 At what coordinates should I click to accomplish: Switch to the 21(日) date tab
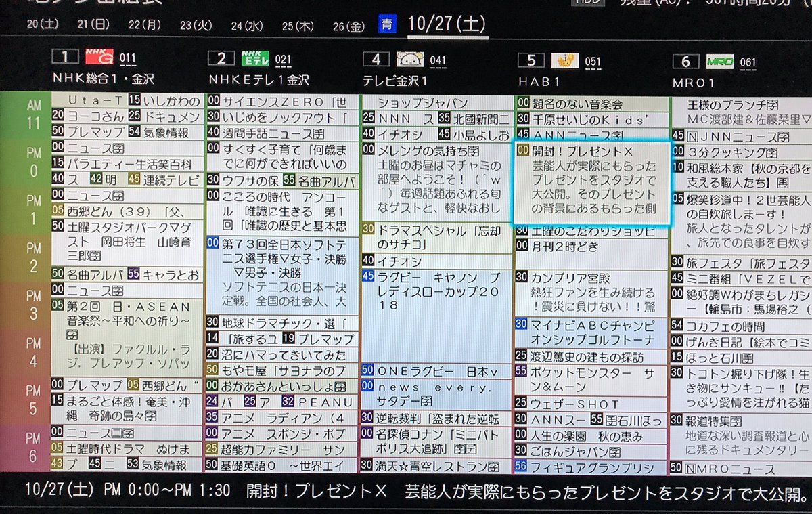(94, 24)
